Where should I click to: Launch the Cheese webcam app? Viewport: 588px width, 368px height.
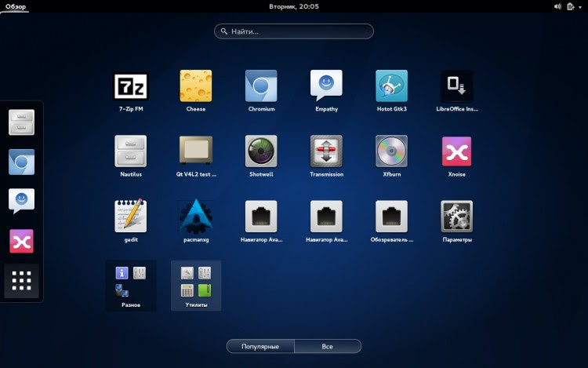(x=196, y=86)
